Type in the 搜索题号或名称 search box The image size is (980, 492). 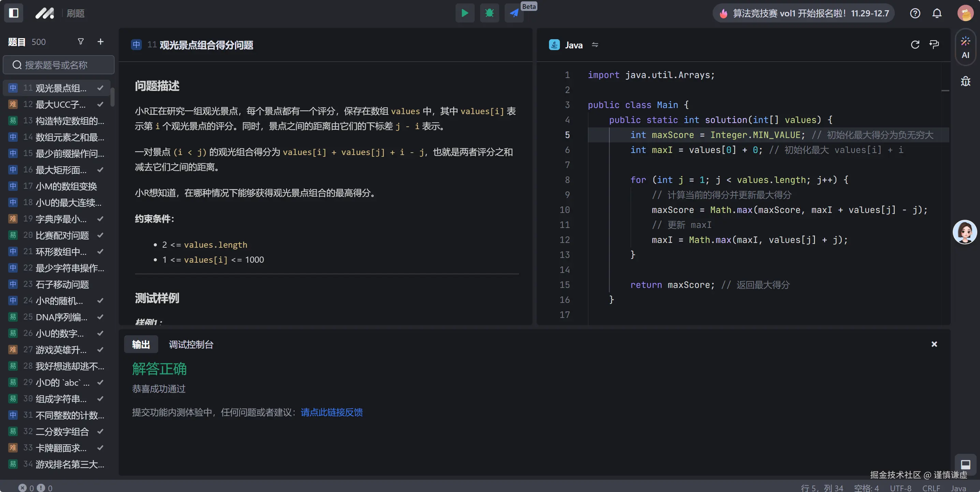[59, 65]
